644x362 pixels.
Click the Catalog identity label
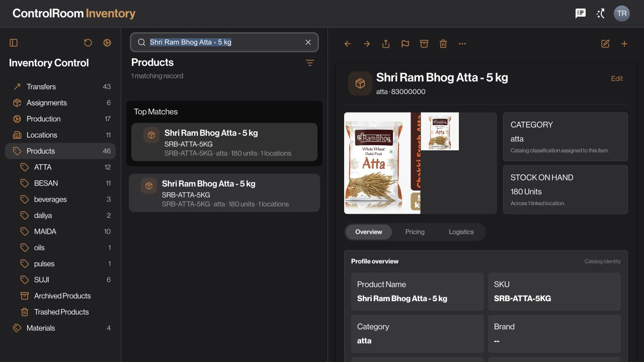click(603, 261)
